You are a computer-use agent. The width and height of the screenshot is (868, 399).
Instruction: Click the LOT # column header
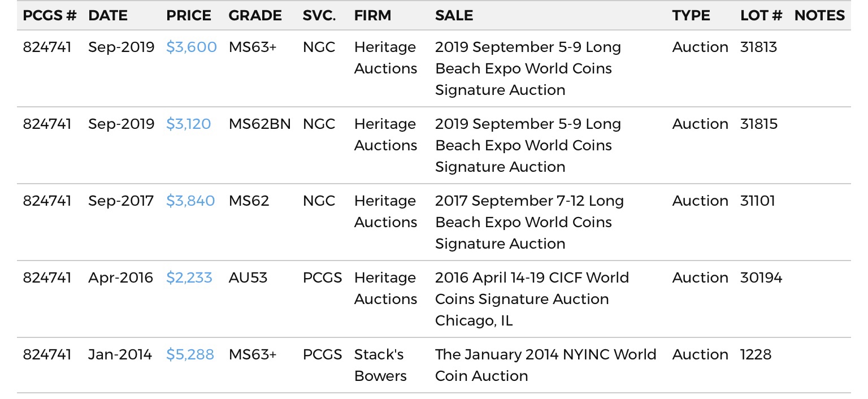[x=761, y=16]
